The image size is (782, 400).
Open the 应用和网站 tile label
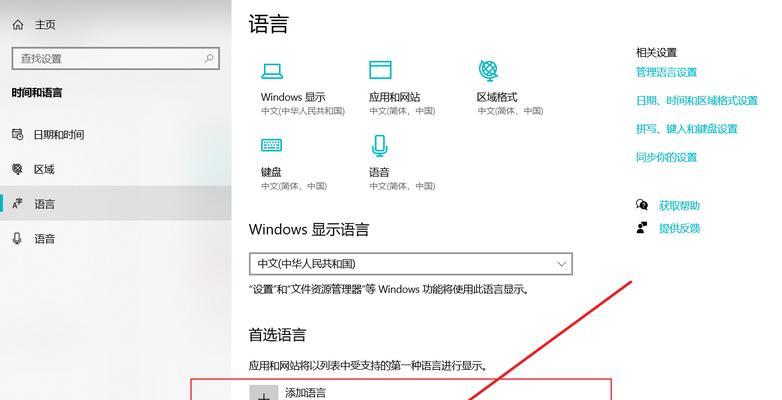pos(394,97)
